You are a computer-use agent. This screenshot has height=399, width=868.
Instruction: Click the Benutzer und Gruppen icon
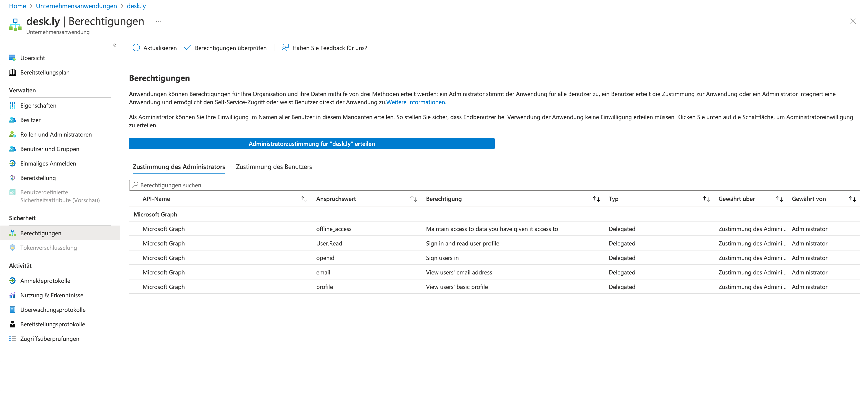pos(12,149)
